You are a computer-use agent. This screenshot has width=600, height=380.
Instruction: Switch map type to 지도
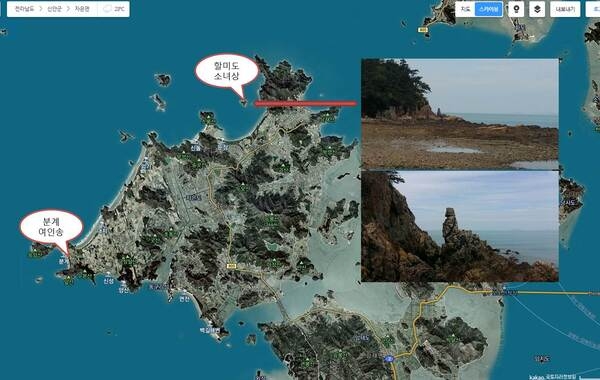click(x=465, y=9)
